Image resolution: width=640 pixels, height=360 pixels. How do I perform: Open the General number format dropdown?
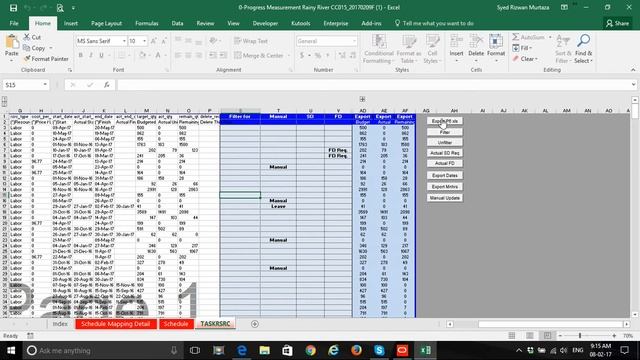click(x=354, y=41)
